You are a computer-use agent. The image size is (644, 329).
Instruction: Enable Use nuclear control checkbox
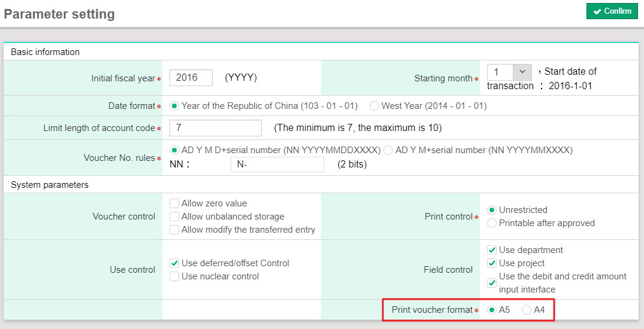click(x=174, y=276)
